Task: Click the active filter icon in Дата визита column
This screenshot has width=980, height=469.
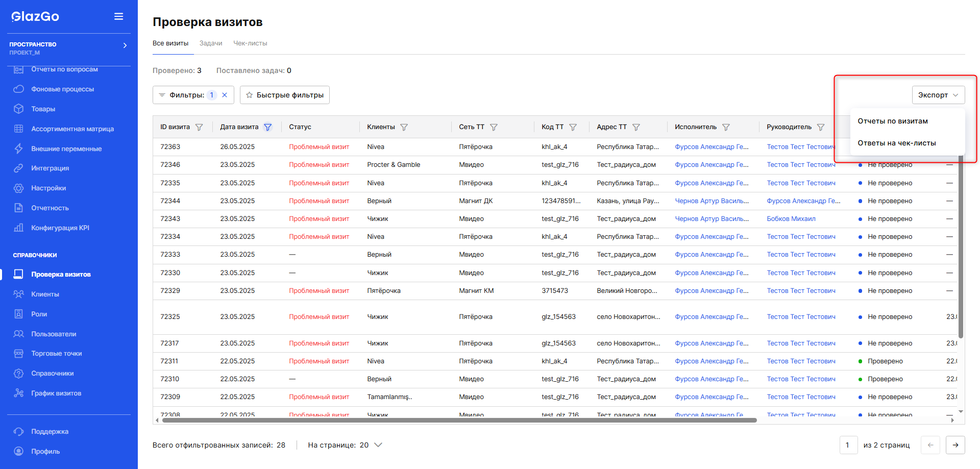Action: (x=267, y=127)
